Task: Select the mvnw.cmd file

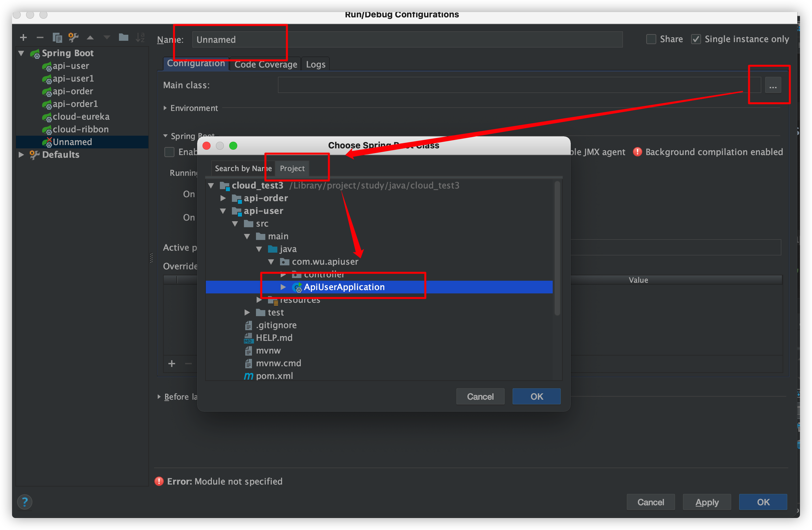Action: (x=273, y=363)
